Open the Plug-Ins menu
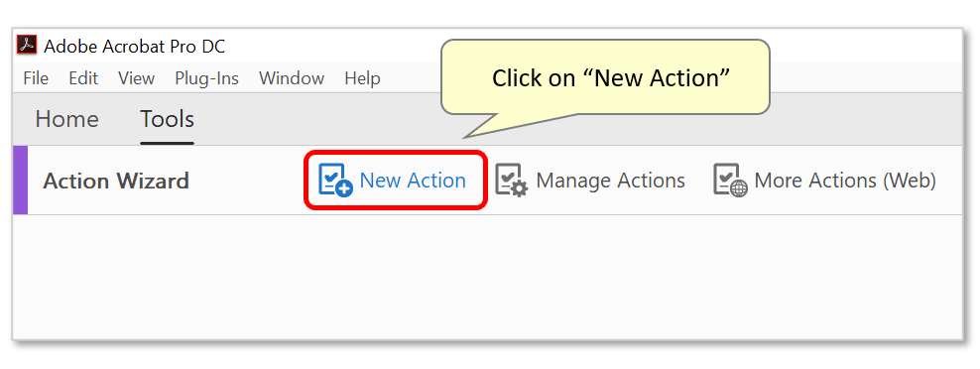980x369 pixels. (207, 78)
